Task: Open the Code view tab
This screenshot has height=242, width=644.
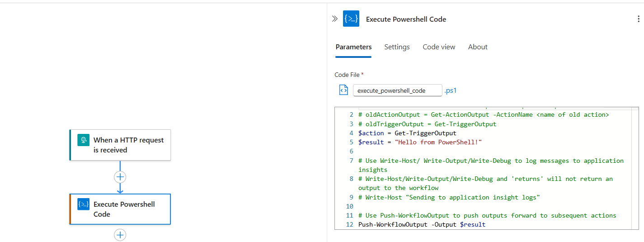Action: pos(439,47)
